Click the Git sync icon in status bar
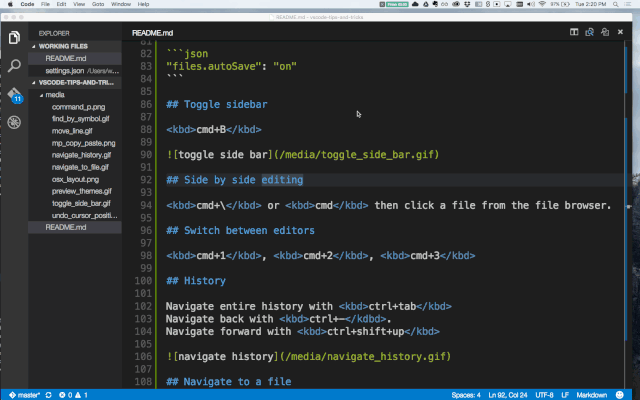Viewport: 640px width, 400px height. (x=48, y=394)
